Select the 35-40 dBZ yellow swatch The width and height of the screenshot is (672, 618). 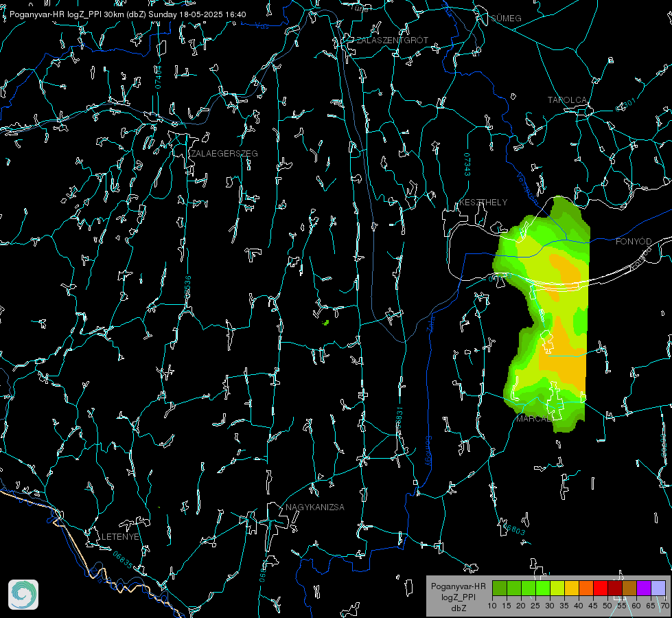(x=572, y=588)
